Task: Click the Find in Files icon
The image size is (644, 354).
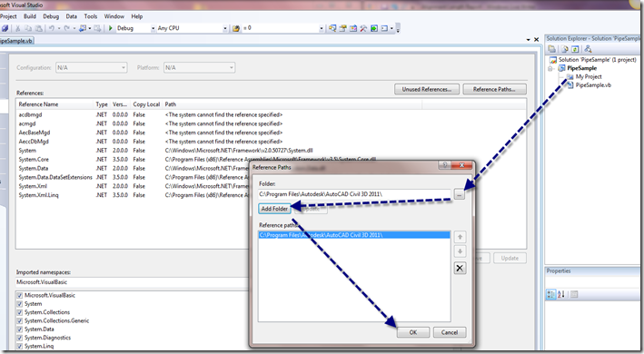Action: [x=236, y=28]
